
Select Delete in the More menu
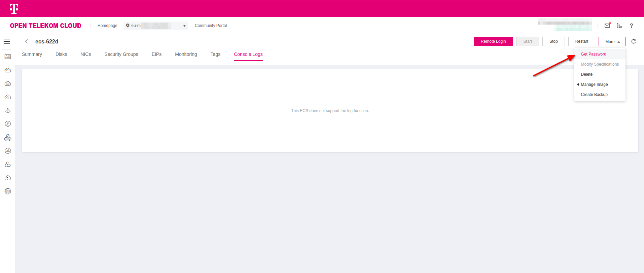[x=586, y=74]
